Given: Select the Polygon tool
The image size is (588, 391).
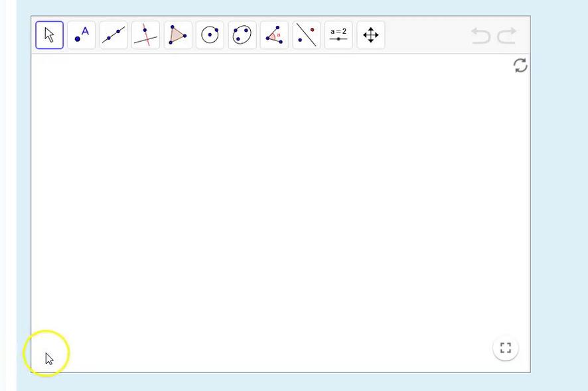Looking at the screenshot, I should 178,35.
